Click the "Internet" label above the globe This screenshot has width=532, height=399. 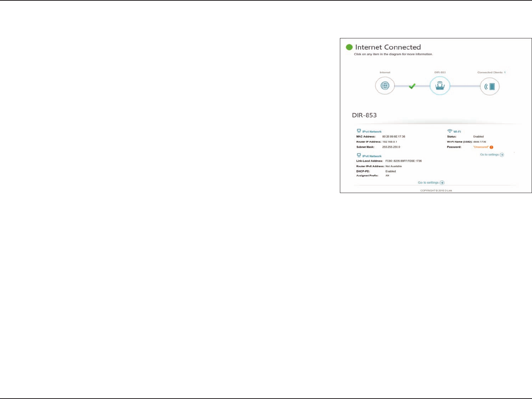point(385,72)
